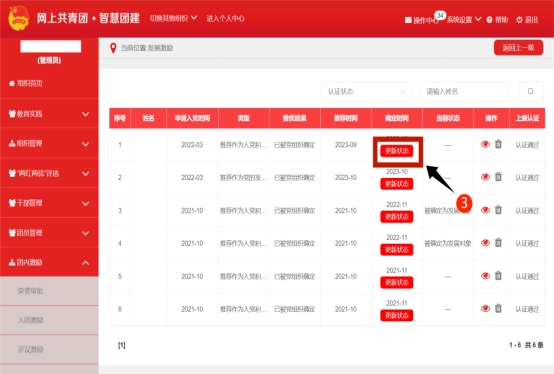View row 5 details via eye icon
The height and width of the screenshot is (374, 554).
[x=485, y=275]
